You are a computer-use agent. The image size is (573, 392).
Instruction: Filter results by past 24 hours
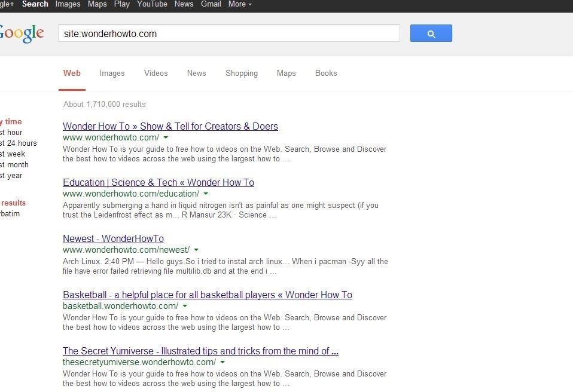point(19,143)
